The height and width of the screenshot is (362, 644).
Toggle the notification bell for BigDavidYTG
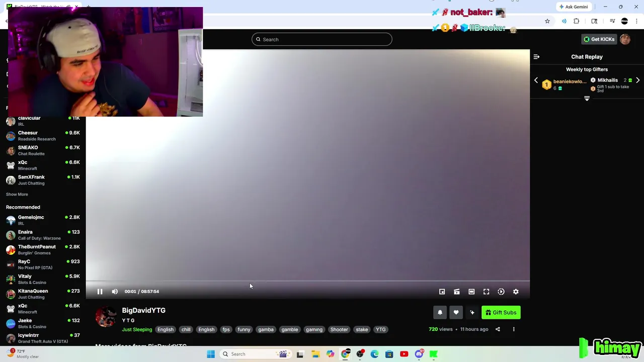click(440, 313)
